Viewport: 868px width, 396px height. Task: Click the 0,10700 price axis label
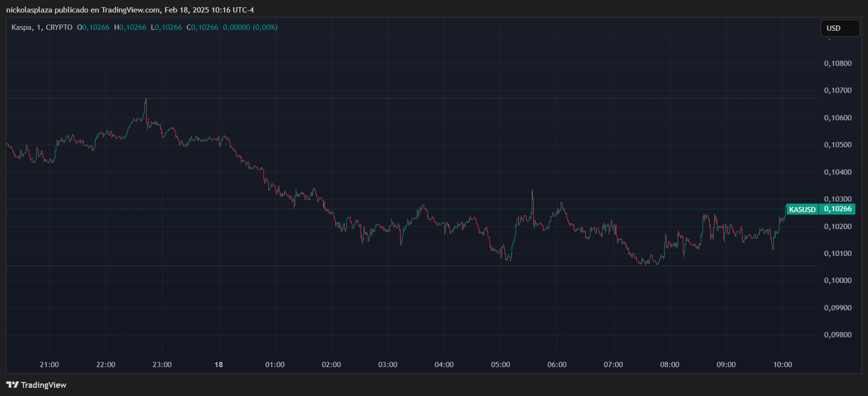click(838, 90)
